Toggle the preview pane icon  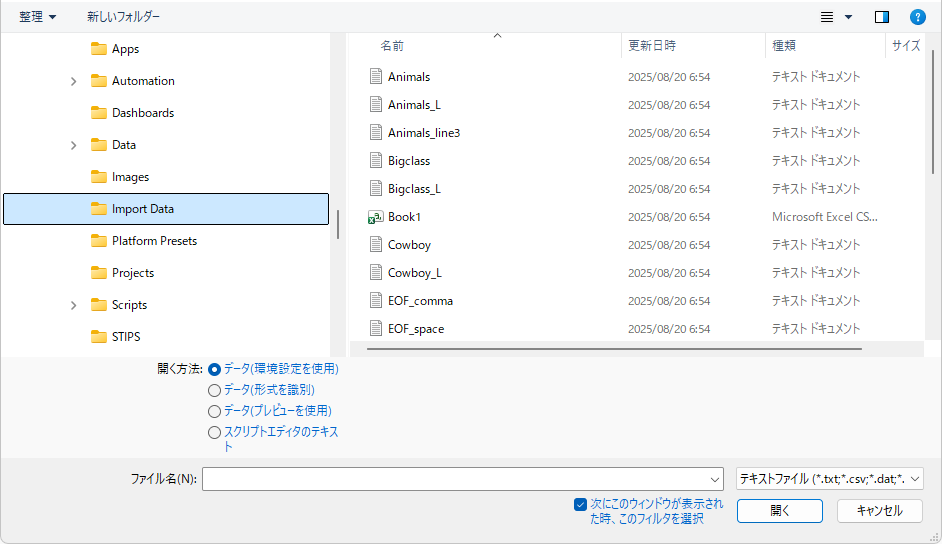(881, 17)
